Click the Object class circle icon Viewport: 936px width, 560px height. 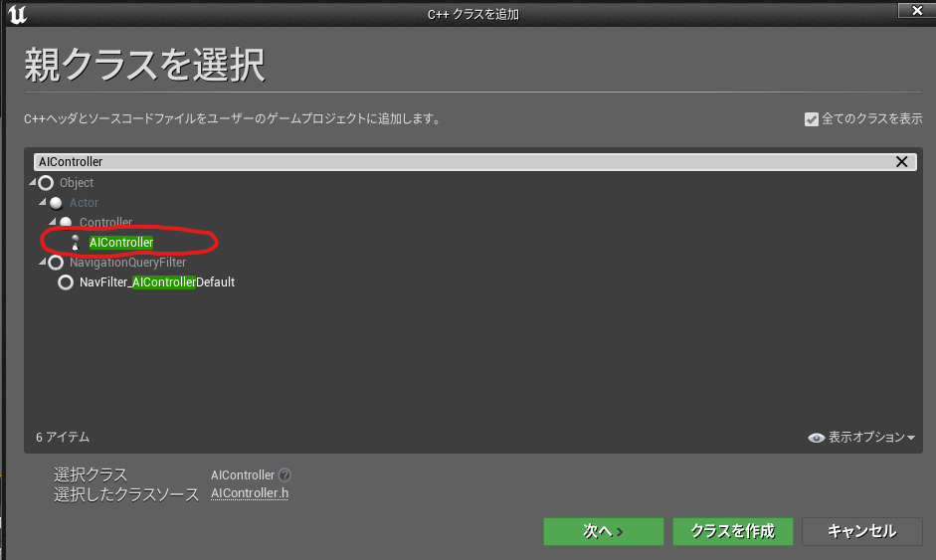click(x=46, y=183)
